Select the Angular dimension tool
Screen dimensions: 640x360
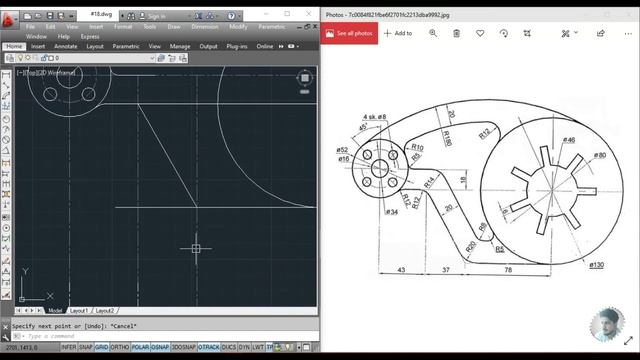click(x=6, y=151)
